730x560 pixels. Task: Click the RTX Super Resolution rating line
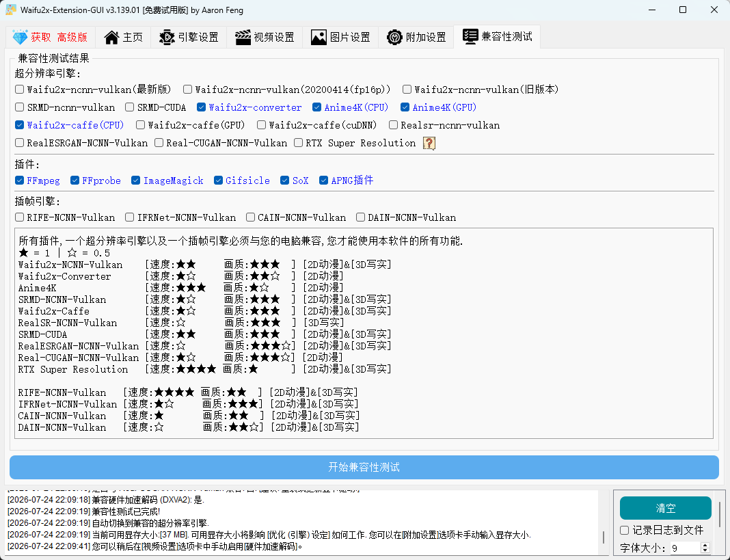tap(205, 369)
